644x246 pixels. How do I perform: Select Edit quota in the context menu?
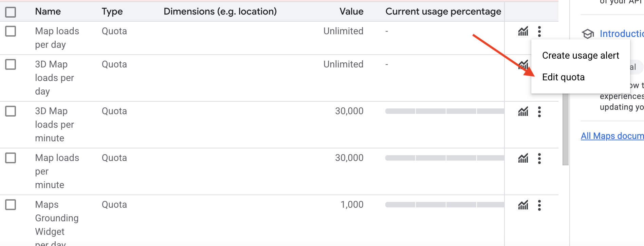(x=563, y=77)
